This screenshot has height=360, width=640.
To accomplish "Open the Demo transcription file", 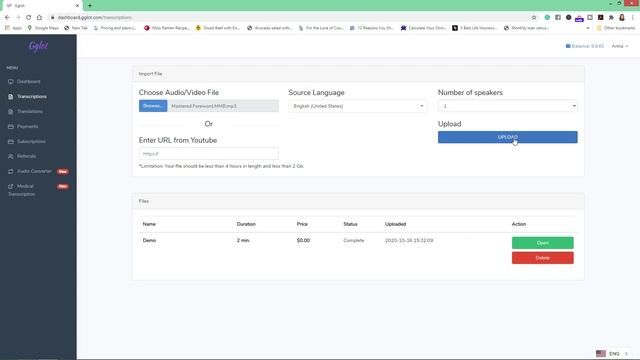I will 542,243.
